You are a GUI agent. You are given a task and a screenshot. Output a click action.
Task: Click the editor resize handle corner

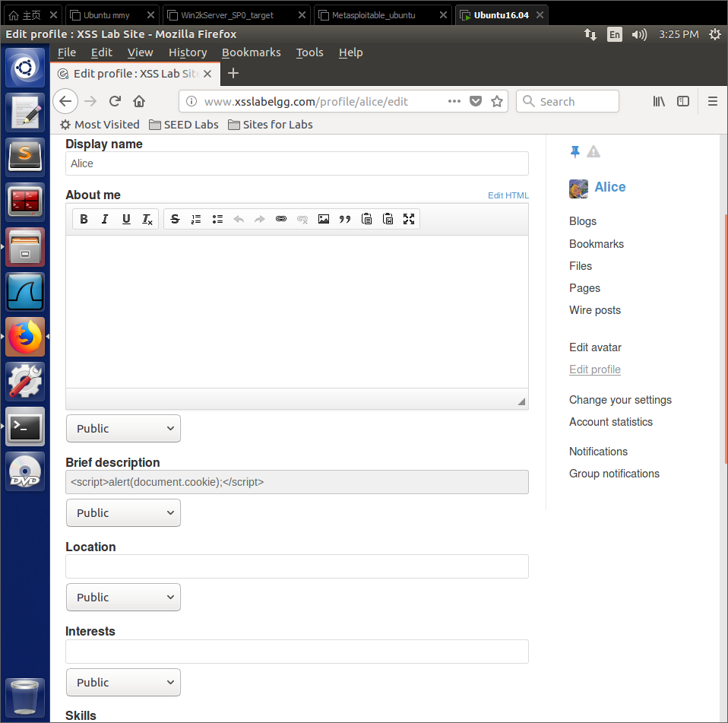point(521,401)
